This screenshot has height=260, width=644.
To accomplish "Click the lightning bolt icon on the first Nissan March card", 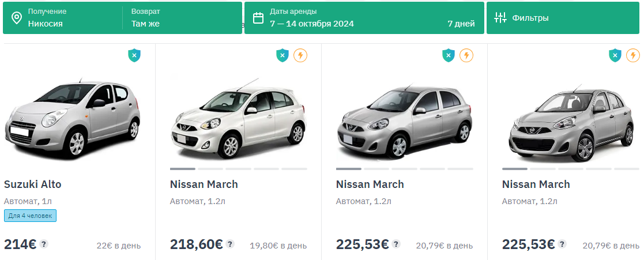I will click(x=300, y=55).
